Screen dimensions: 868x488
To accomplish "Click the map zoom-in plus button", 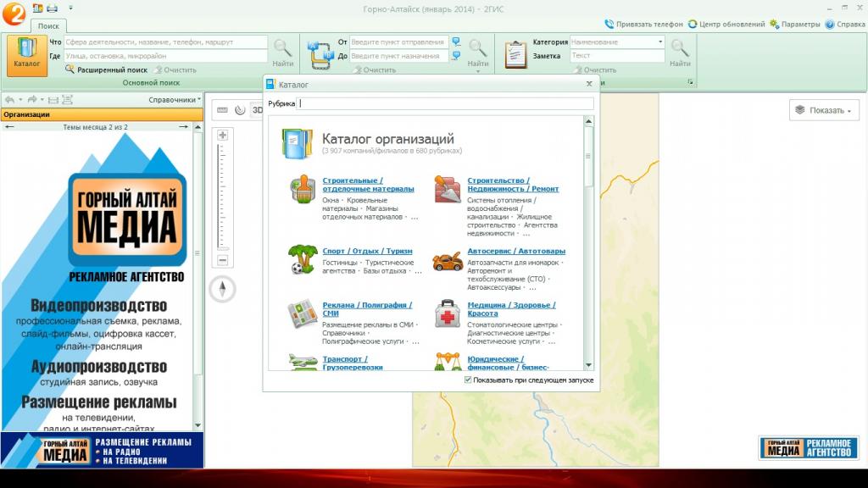I will (x=223, y=136).
